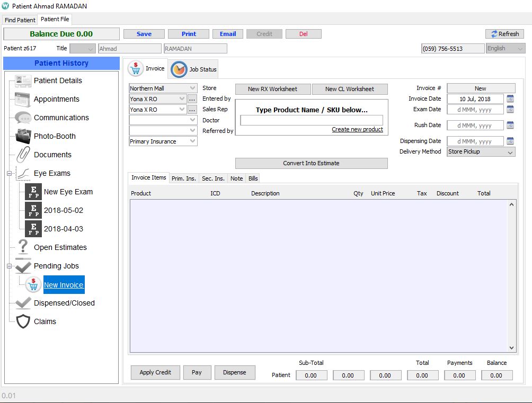The height and width of the screenshot is (403, 532).
Task: Open the Bills tab
Action: (253, 178)
